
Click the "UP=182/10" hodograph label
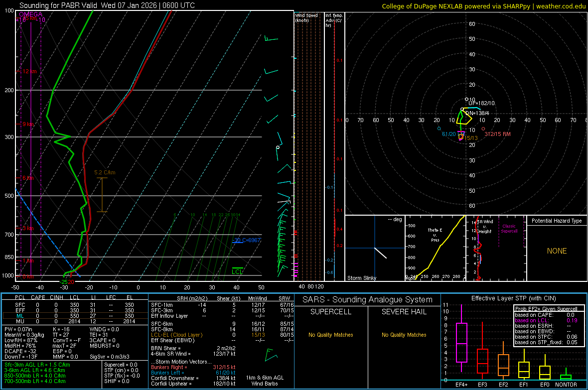coord(481,103)
